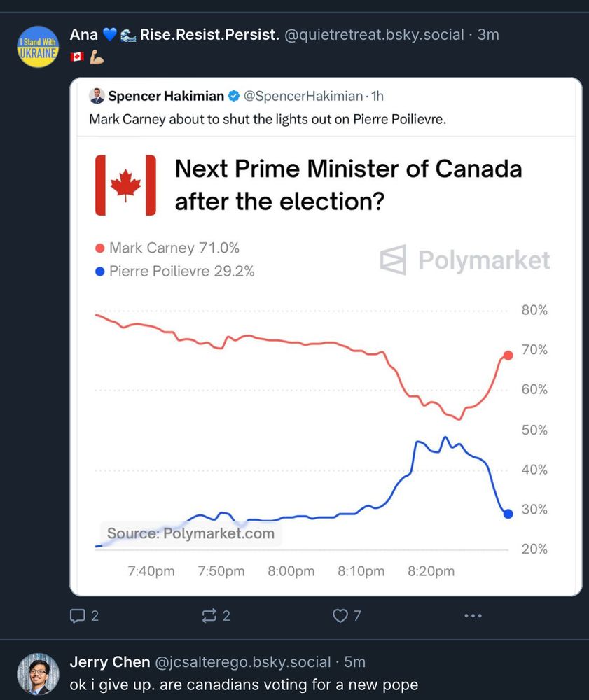Repost Ana's post with the repost icon
The width and height of the screenshot is (589, 700).
(x=209, y=616)
